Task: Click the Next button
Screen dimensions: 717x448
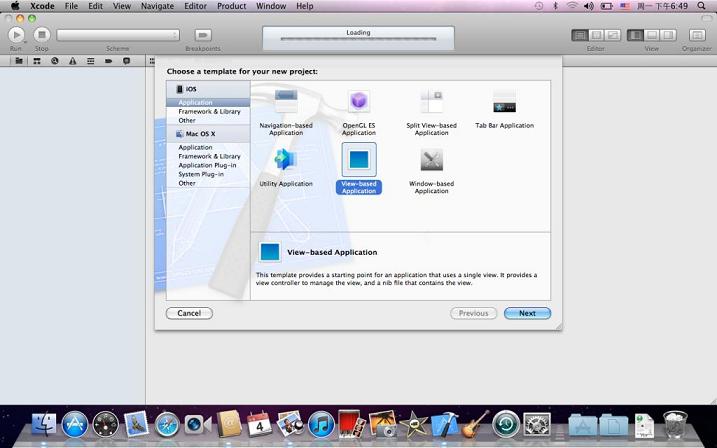Action: point(527,313)
